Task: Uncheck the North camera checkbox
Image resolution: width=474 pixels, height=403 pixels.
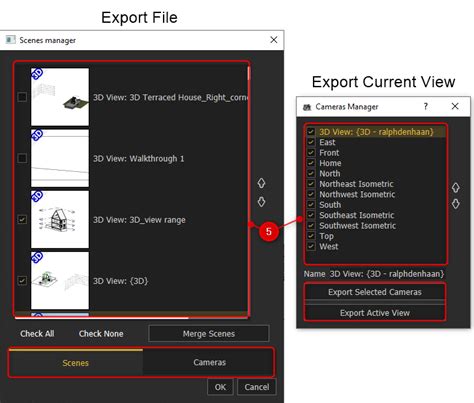Action: 311,173
